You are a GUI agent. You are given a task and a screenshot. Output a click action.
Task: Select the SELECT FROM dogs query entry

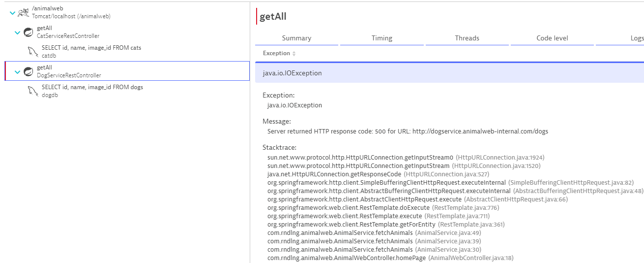pyautogui.click(x=92, y=87)
